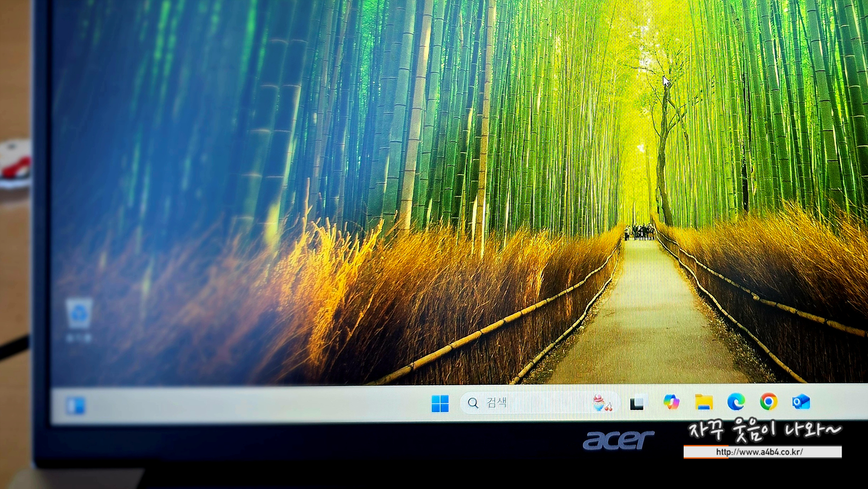Select the Recycle Bin desktop icon

(79, 314)
